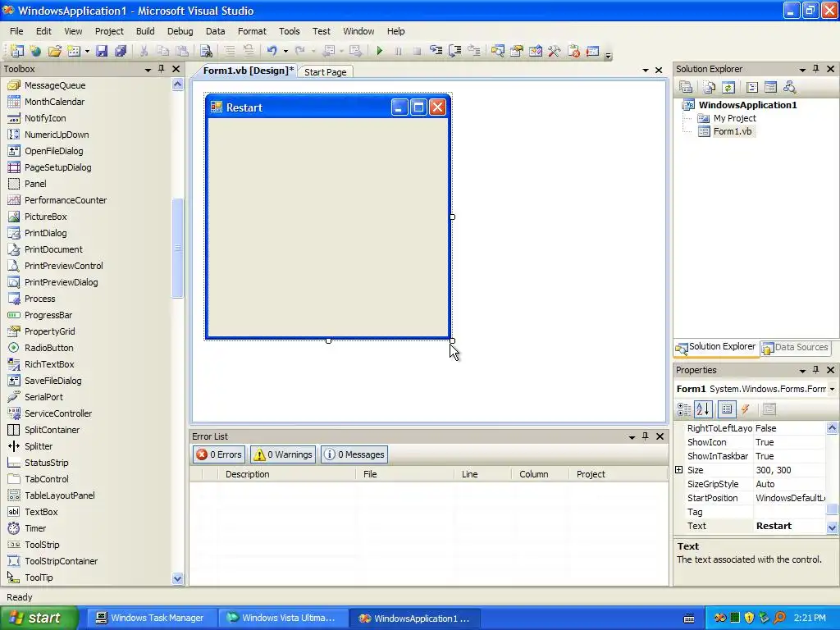Click the Toolbox scroll down arrow
The image size is (840, 630).
click(x=177, y=578)
